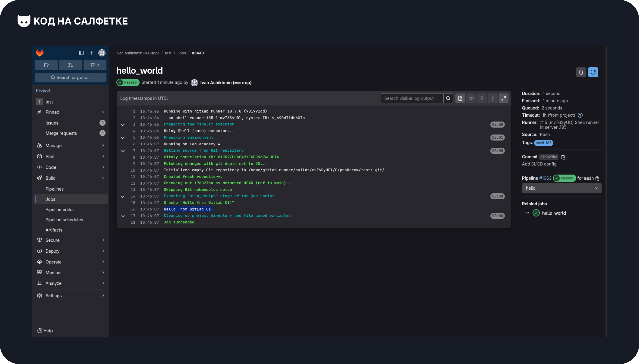The image size is (639, 364).
Task: Collapse the Executing step_script section
Action: pos(123,196)
